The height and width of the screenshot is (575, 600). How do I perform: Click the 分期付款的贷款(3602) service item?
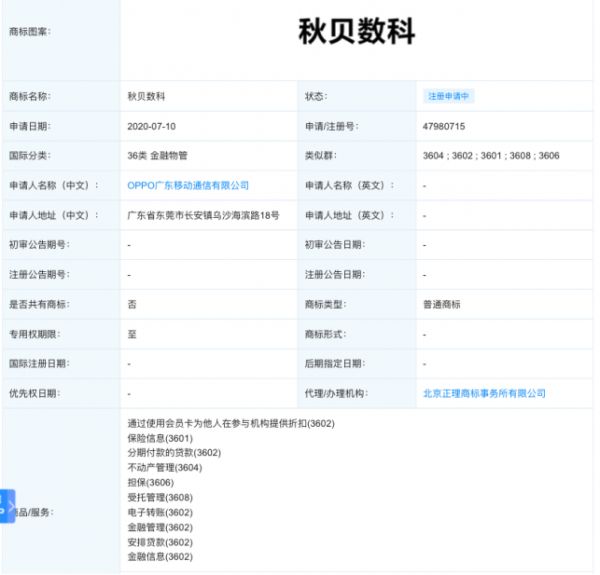174,453
